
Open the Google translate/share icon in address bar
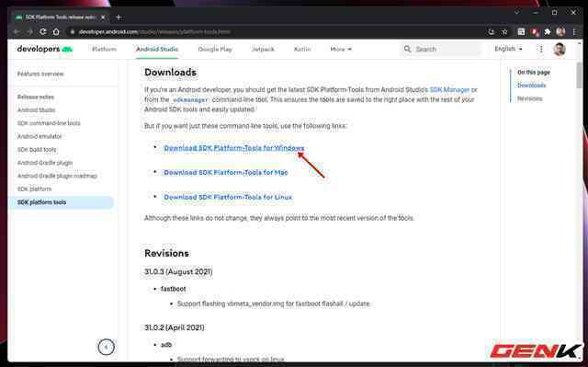click(492, 32)
